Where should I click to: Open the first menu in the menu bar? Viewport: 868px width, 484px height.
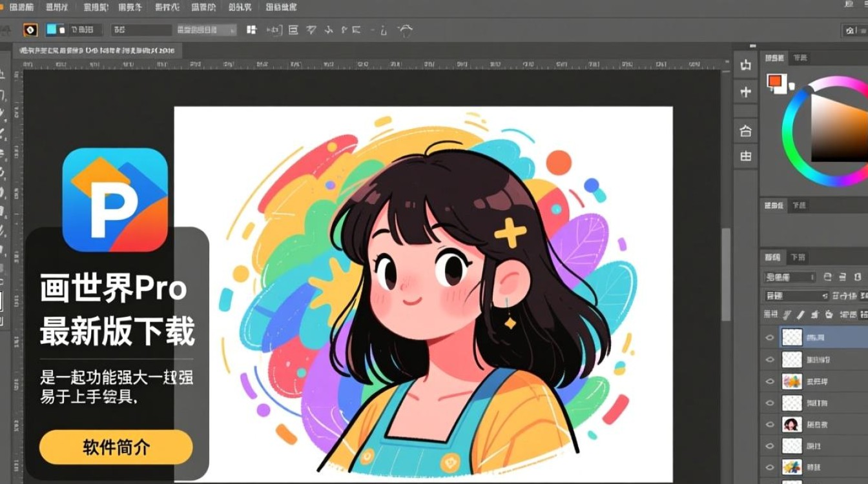pyautogui.click(x=22, y=7)
